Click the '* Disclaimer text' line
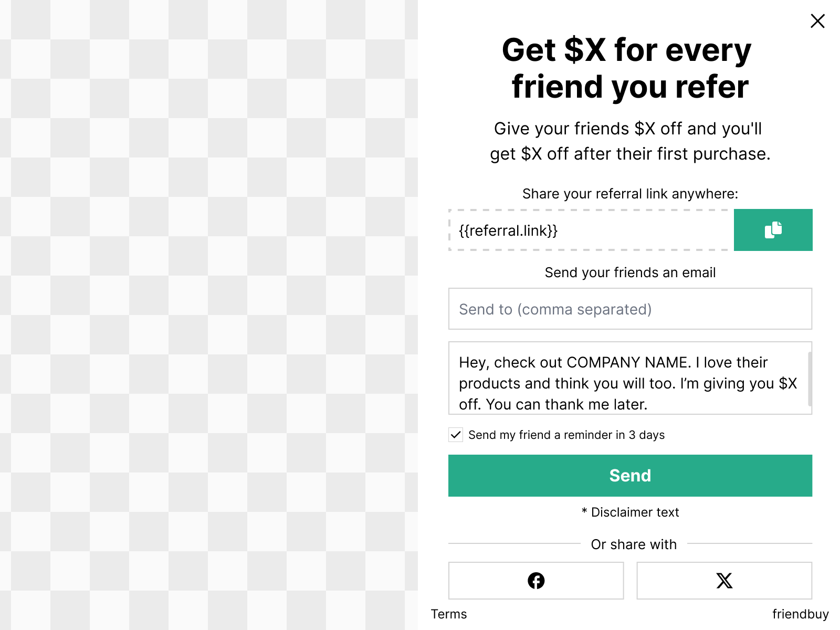This screenshot has height=630, width=840. 630,512
